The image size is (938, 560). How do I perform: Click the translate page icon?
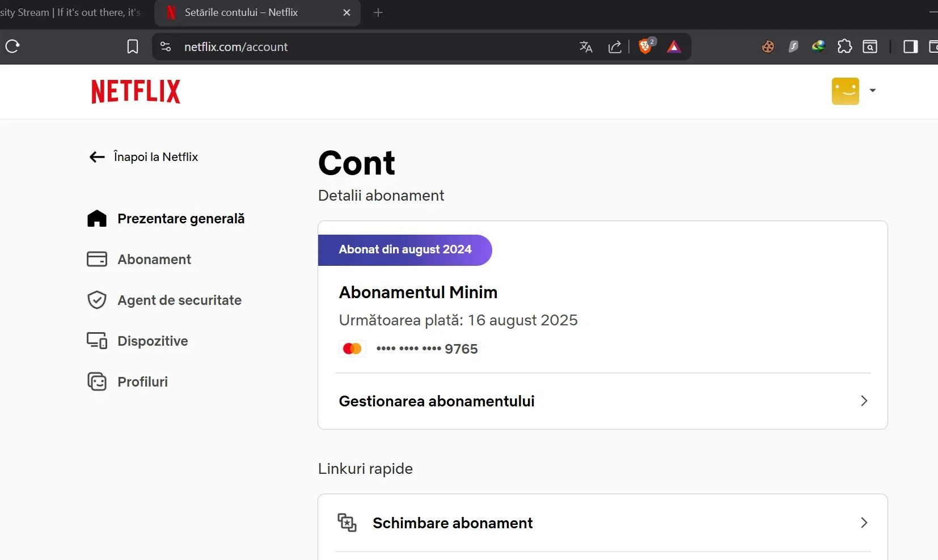pos(586,47)
